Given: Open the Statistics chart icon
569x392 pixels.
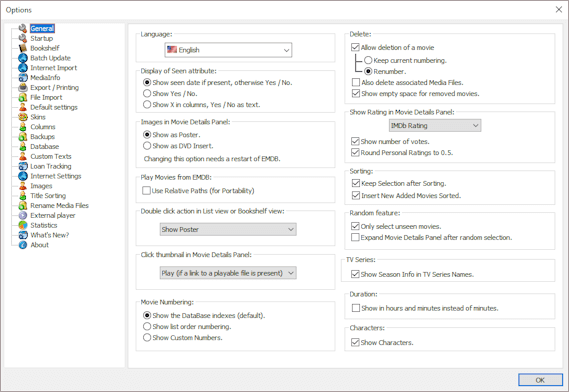Looking at the screenshot, I should click(x=23, y=225).
